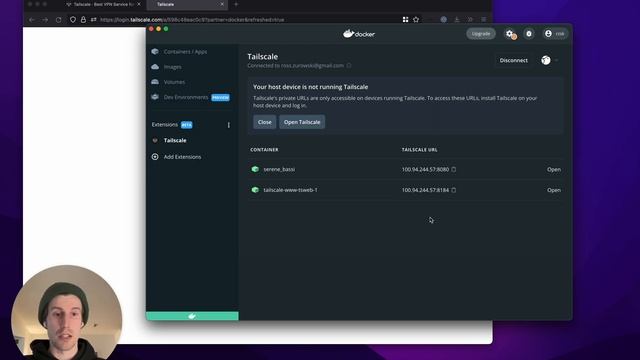Screen dimensions: 640x360
Task: Click the tailscale-www-tsweb-1 container icon
Action: tap(255, 190)
